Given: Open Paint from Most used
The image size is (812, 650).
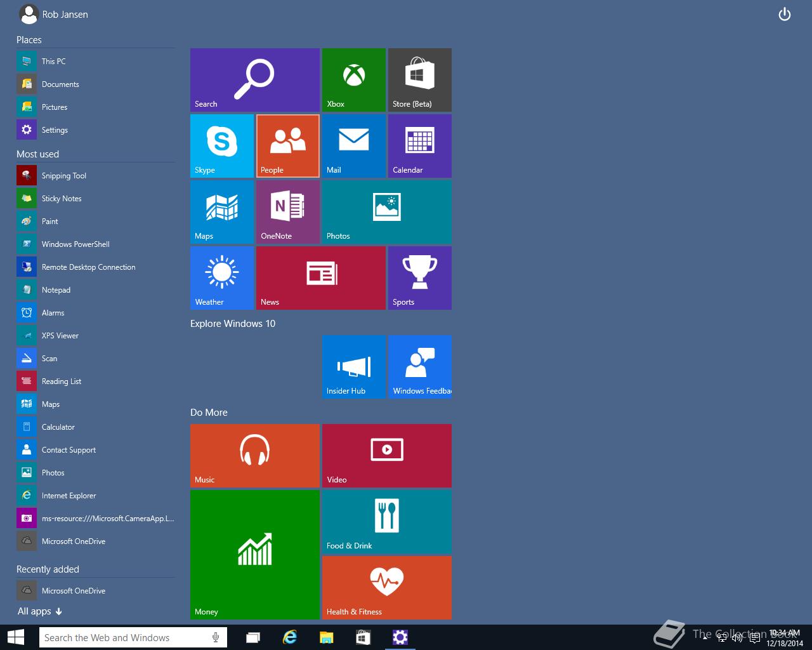Looking at the screenshot, I should [x=96, y=222].
